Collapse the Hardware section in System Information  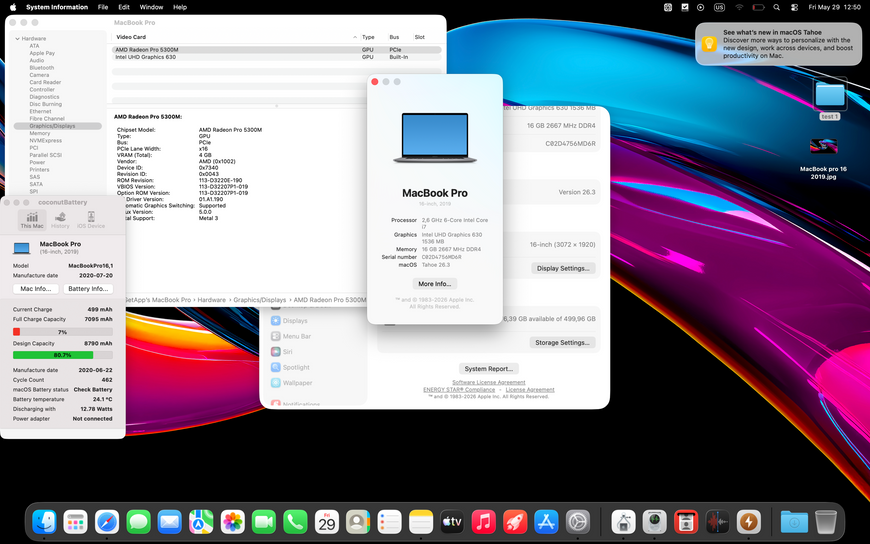pyautogui.click(x=18, y=39)
